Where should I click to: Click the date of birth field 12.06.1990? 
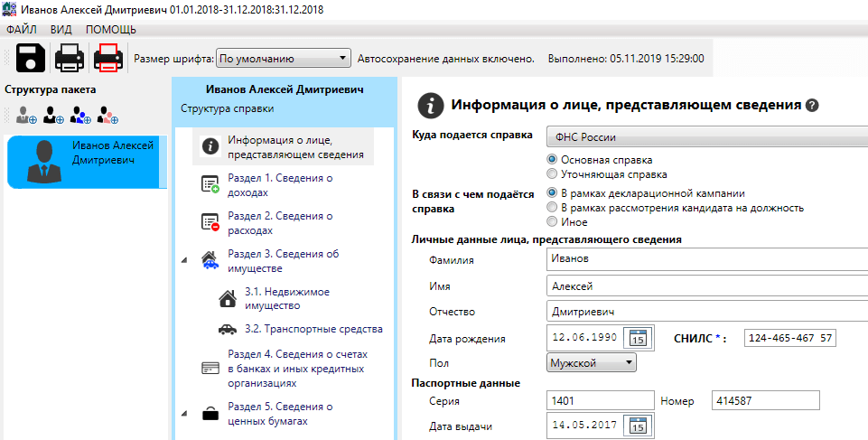click(x=584, y=337)
